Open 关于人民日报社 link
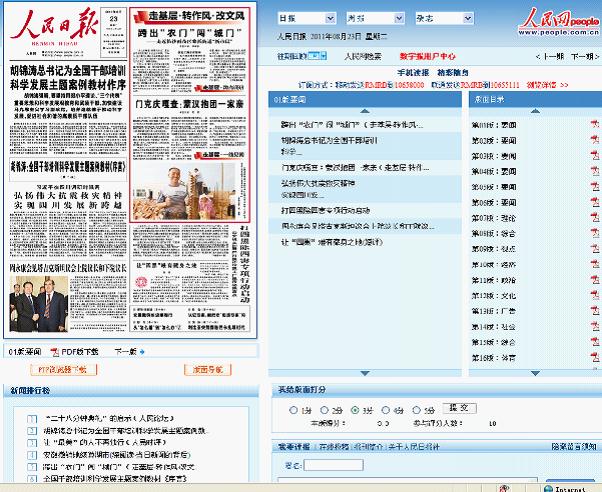This screenshot has height=492, width=602. coord(414,447)
